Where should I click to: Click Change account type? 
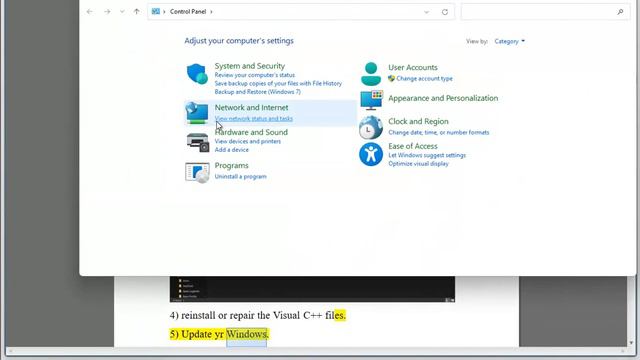tap(424, 78)
